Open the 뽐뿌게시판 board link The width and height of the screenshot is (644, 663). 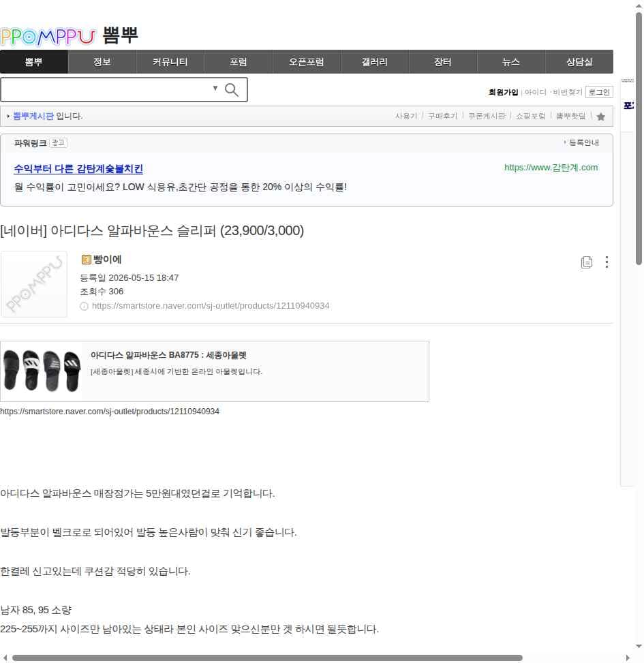(33, 116)
